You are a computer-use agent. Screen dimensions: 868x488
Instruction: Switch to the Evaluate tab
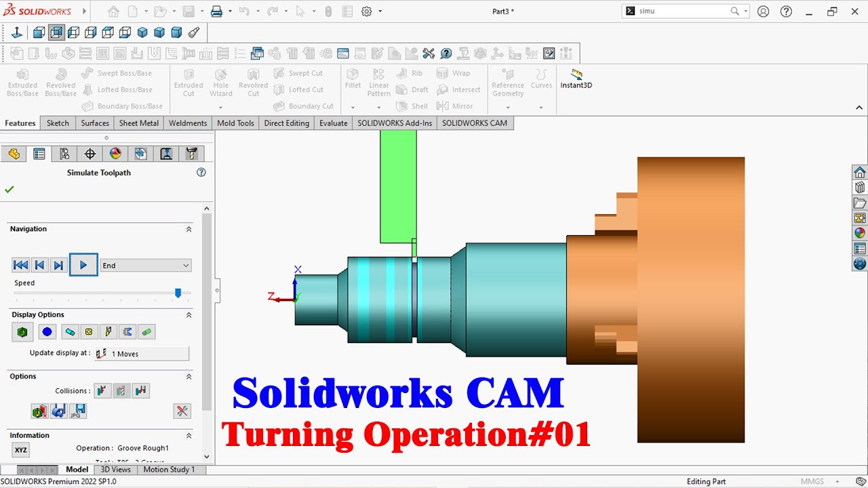tap(334, 123)
